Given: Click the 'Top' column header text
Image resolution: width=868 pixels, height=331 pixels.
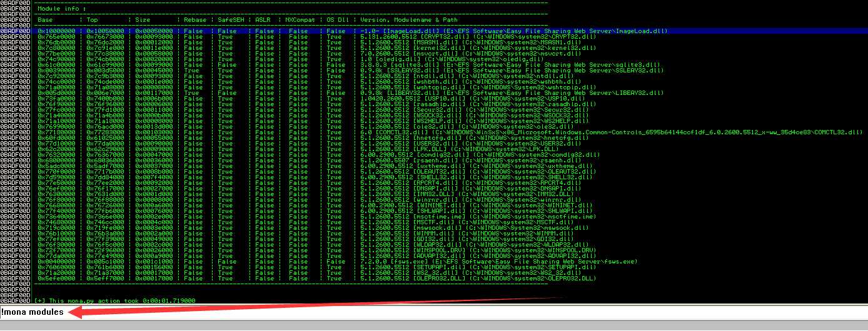Looking at the screenshot, I should (x=93, y=20).
